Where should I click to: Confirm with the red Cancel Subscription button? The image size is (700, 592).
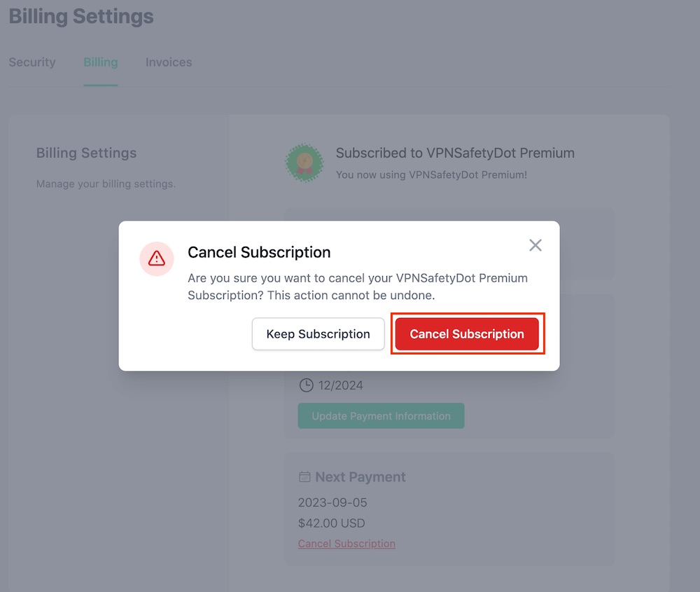[x=467, y=333]
